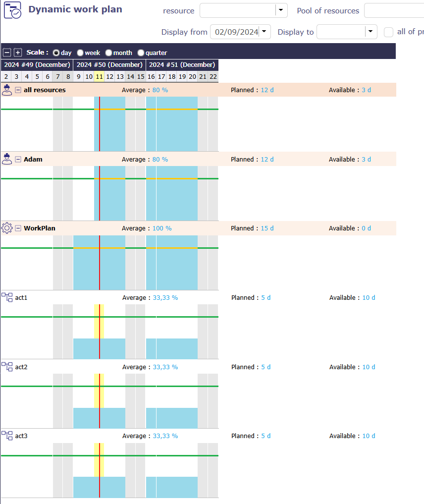Image resolution: width=424 pixels, height=504 pixels.
Task: Enable the 'all of pr' checkbox
Action: click(x=388, y=32)
